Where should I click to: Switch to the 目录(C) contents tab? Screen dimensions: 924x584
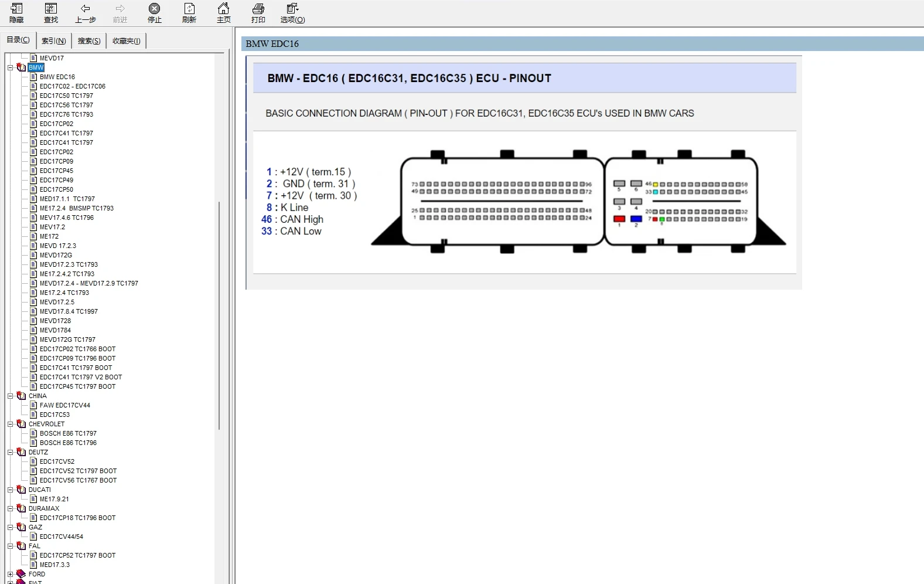click(x=18, y=40)
